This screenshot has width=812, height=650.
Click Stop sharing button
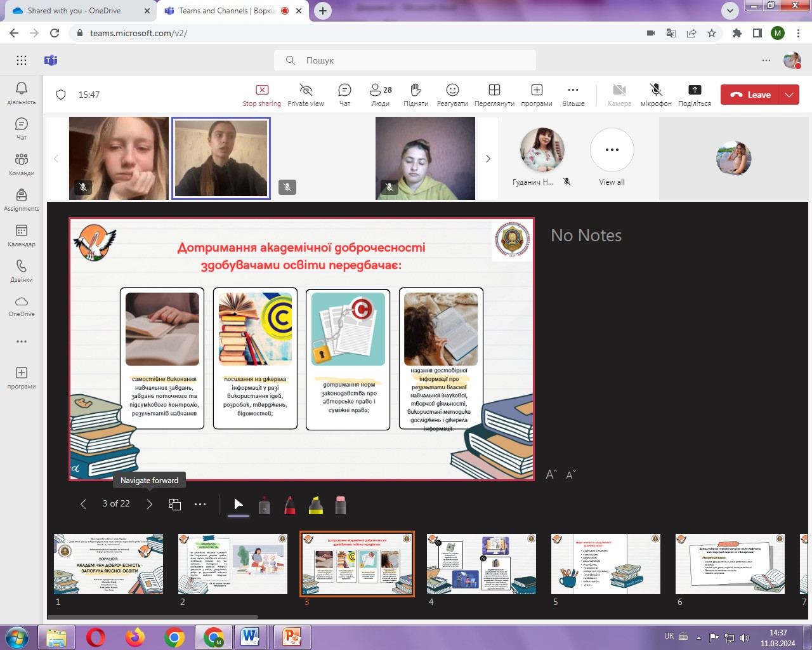click(x=261, y=95)
